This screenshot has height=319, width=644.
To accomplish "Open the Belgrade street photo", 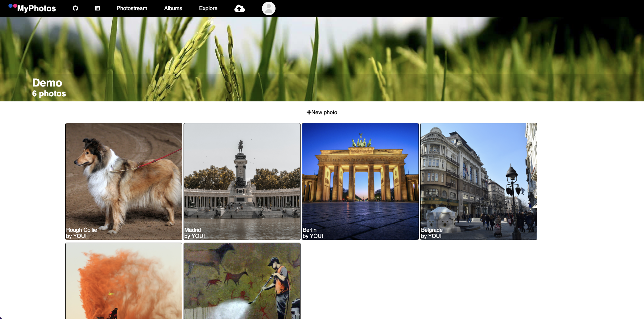I will 479,176.
